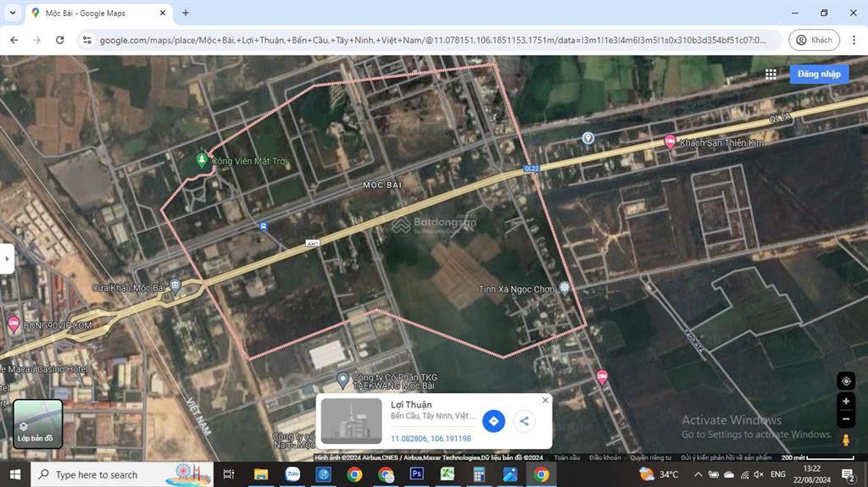This screenshot has width=868, height=487.
Task: Toggle the 200 mét scale bar
Action: (x=818, y=457)
